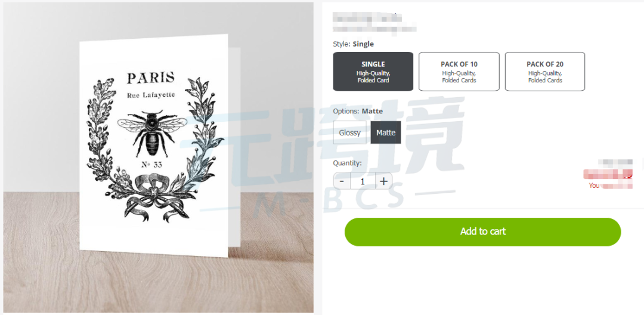Click the No 33 text on card
This screenshot has height=315, width=644.
(151, 165)
